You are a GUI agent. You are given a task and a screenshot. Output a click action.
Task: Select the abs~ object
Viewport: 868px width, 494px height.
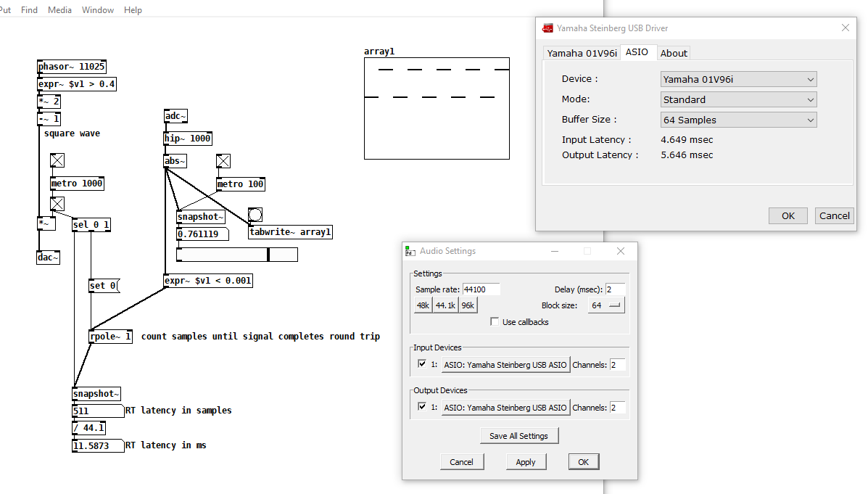(175, 160)
